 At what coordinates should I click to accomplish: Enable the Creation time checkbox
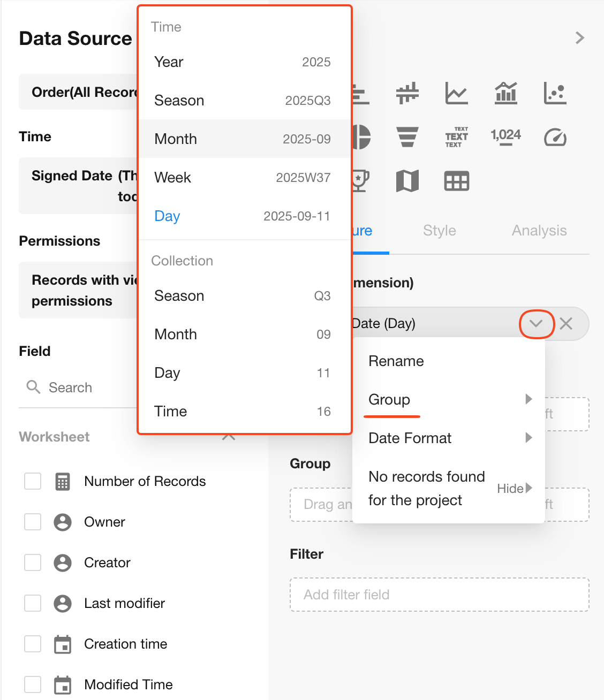click(x=33, y=644)
